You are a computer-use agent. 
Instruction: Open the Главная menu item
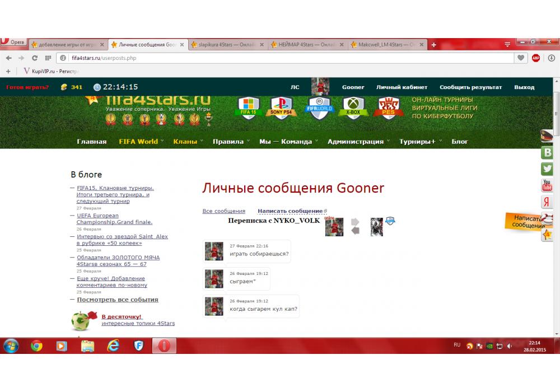click(x=91, y=141)
